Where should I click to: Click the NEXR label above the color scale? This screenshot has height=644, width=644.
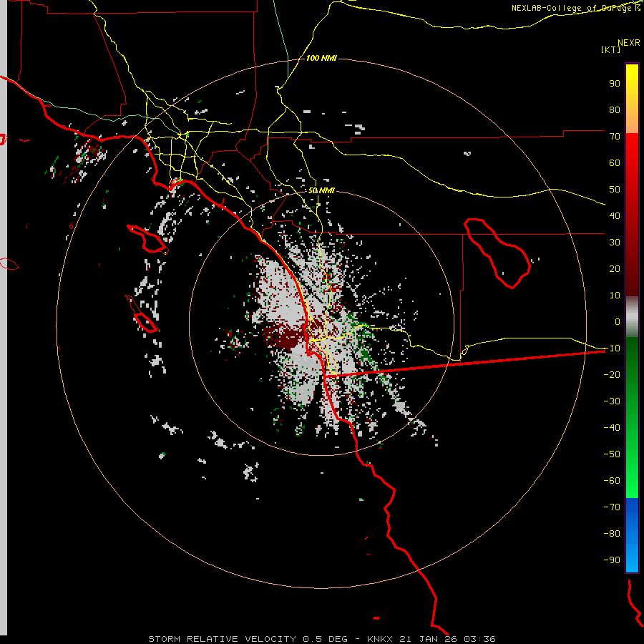(628, 43)
